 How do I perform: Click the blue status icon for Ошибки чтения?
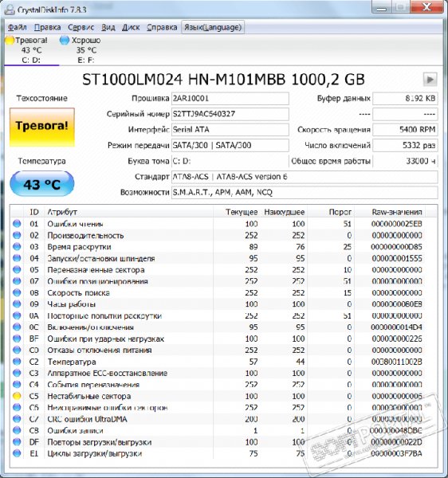pyautogui.click(x=17, y=224)
